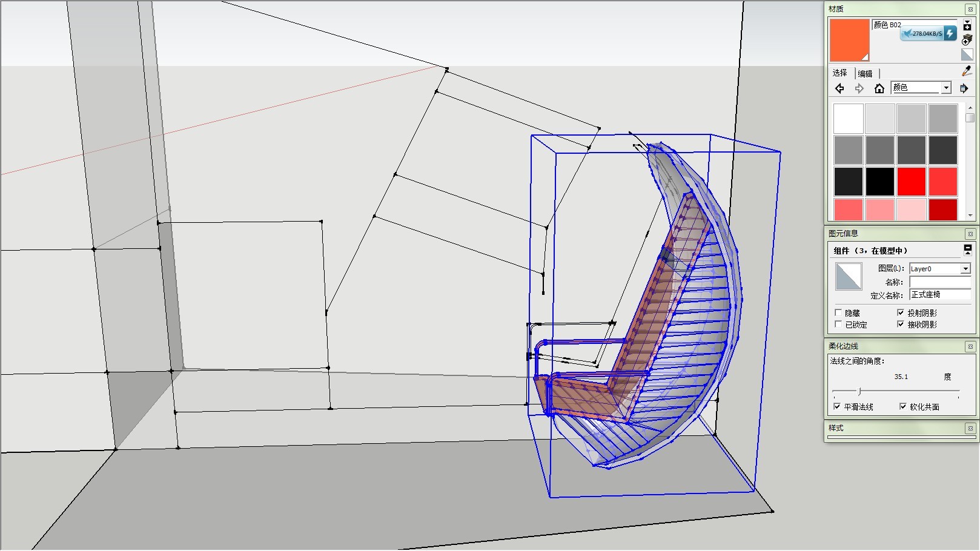Screen dimensions: 980x551
Task: Select the coral swatch starting the fourth row
Action: [x=849, y=210]
